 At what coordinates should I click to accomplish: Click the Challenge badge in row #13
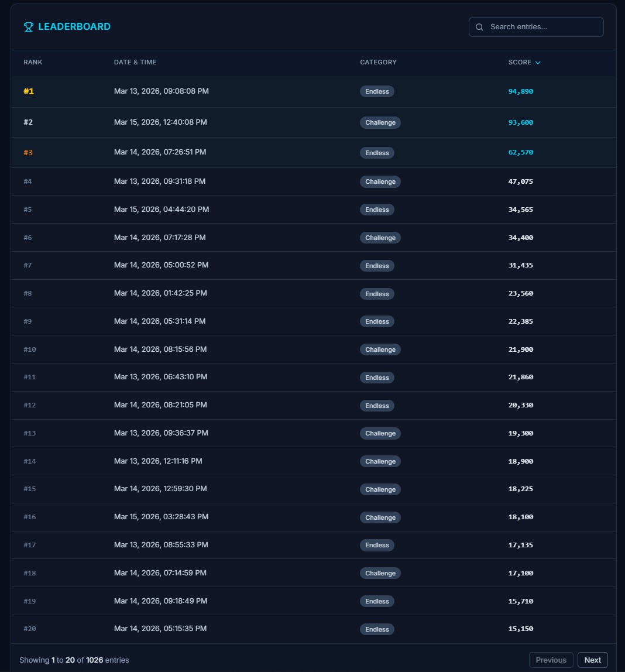pos(380,433)
